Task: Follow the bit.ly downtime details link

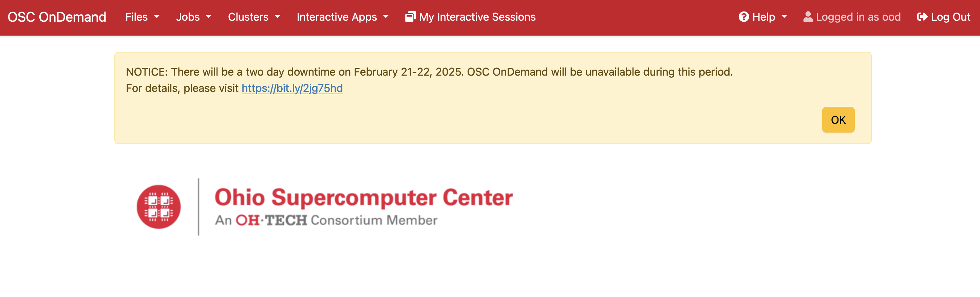Action: pos(292,88)
